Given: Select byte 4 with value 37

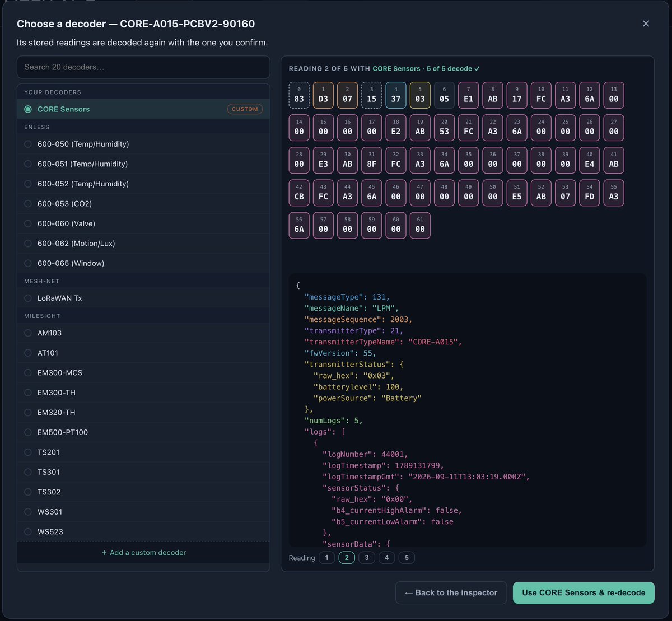Looking at the screenshot, I should 396,95.
